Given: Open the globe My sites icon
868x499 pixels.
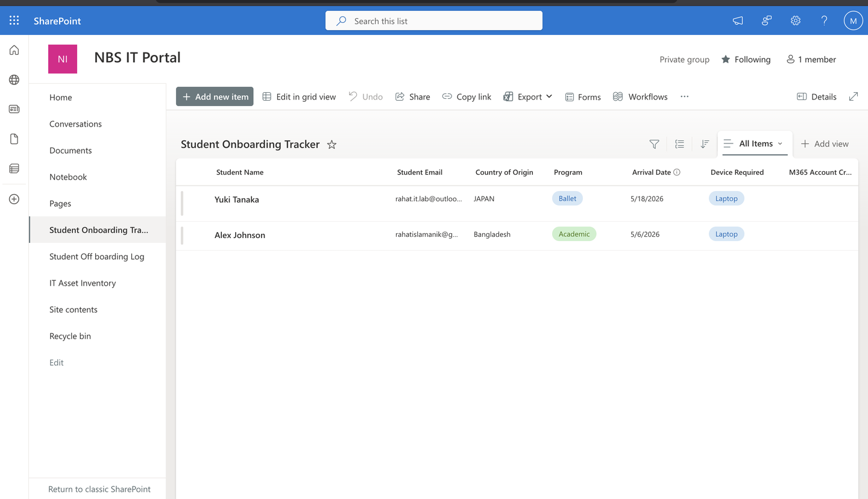Looking at the screenshot, I should tap(14, 80).
